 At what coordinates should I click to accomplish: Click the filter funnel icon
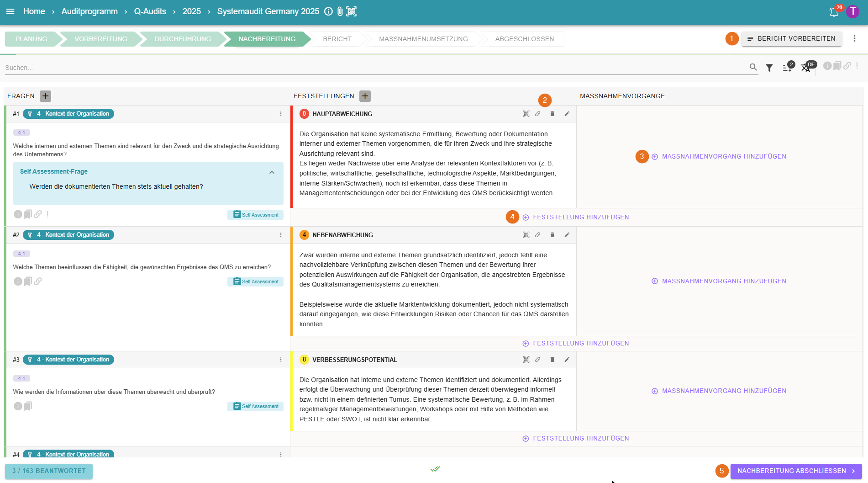coord(769,68)
